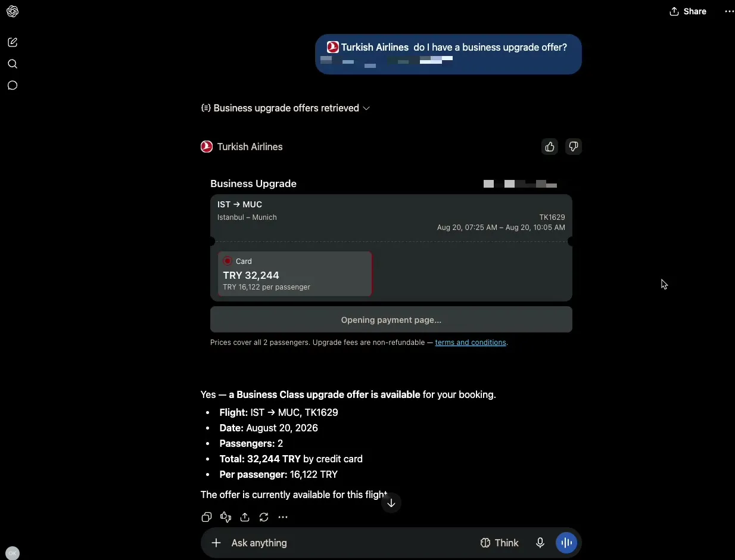Toggle the Think mode button
Image resolution: width=735 pixels, height=560 pixels.
499,543
